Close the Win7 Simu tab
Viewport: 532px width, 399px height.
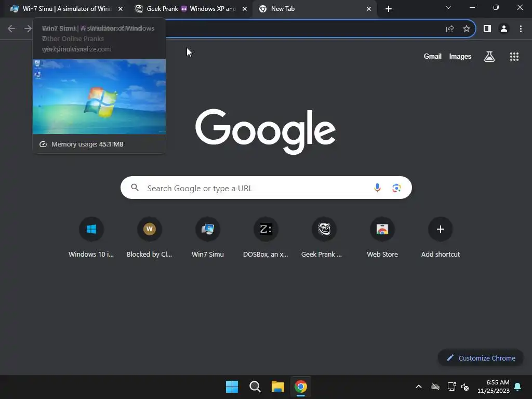(121, 9)
